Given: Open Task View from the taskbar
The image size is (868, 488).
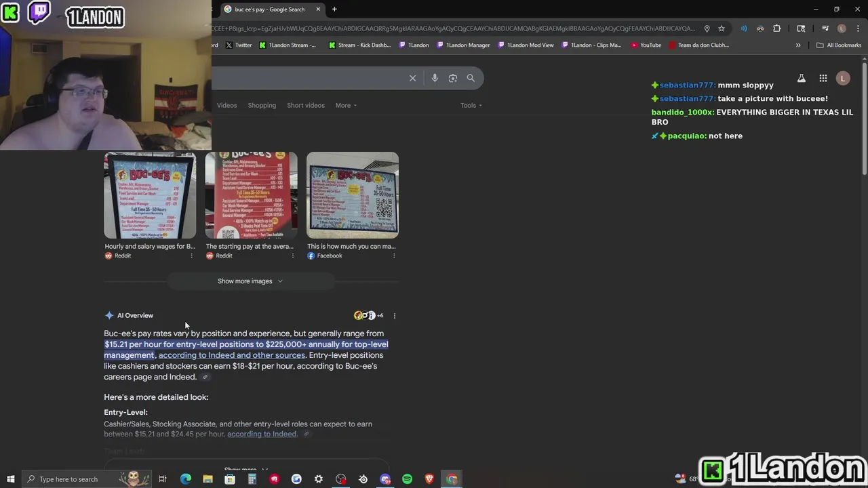Looking at the screenshot, I should (163, 479).
